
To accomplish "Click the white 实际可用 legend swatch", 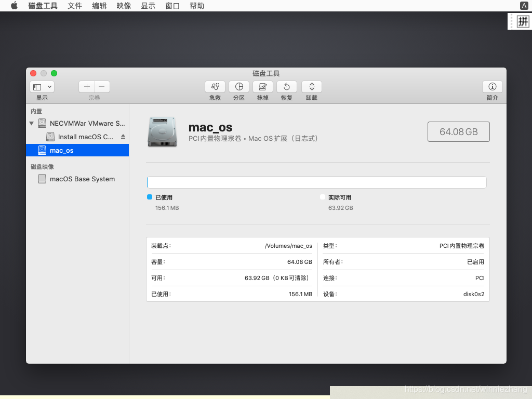I will [x=323, y=197].
